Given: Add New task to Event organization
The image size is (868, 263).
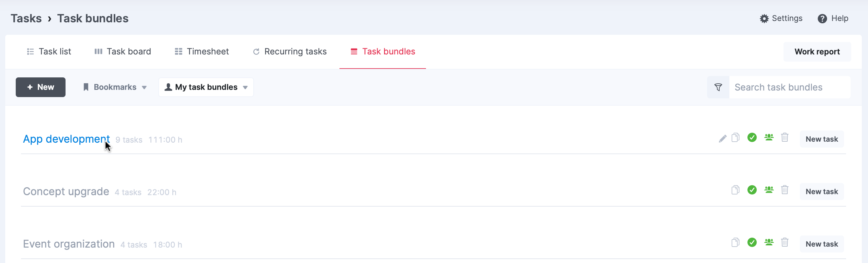Looking at the screenshot, I should point(822,244).
